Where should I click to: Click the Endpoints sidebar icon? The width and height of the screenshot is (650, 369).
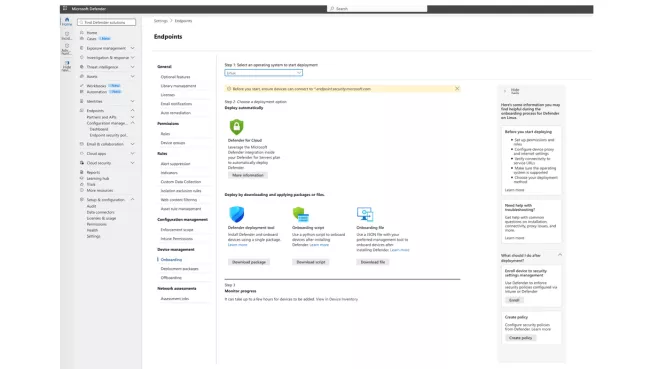point(82,110)
